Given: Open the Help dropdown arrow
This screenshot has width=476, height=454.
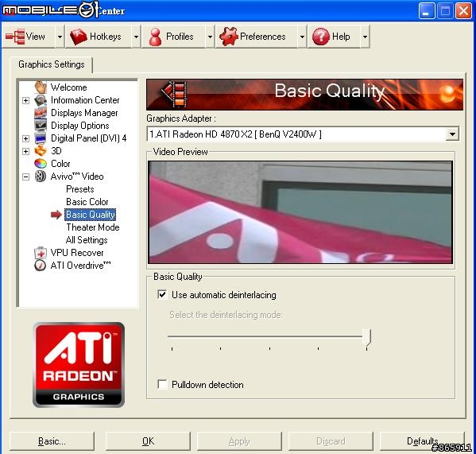Looking at the screenshot, I should [365, 37].
